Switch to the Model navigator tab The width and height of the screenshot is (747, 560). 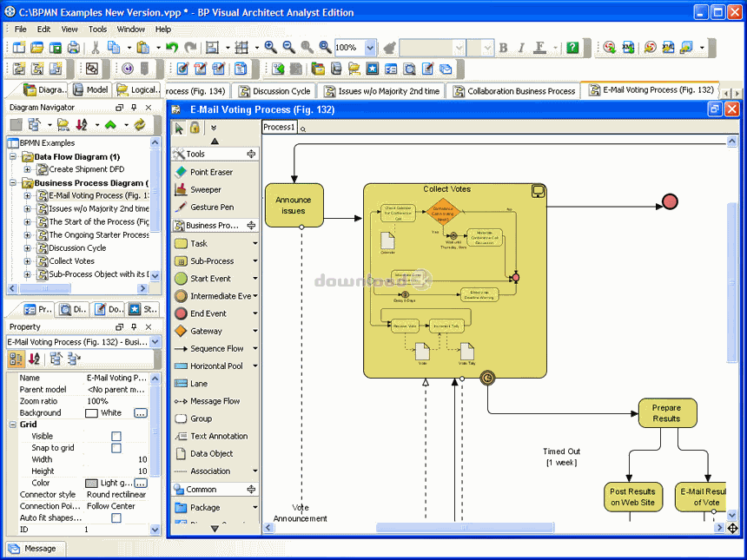[90, 89]
